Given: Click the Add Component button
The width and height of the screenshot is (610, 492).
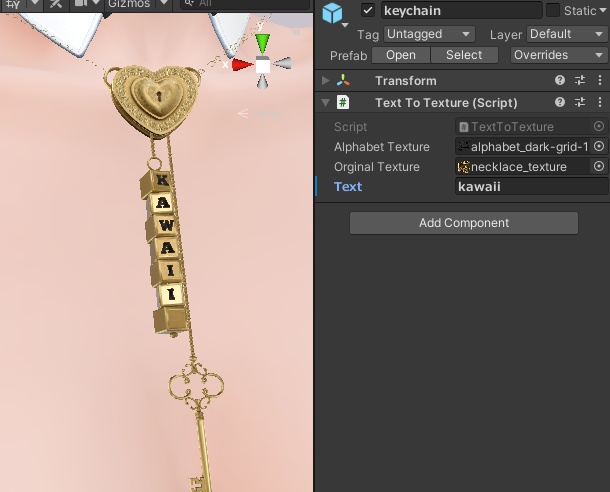Looking at the screenshot, I should click(x=464, y=223).
